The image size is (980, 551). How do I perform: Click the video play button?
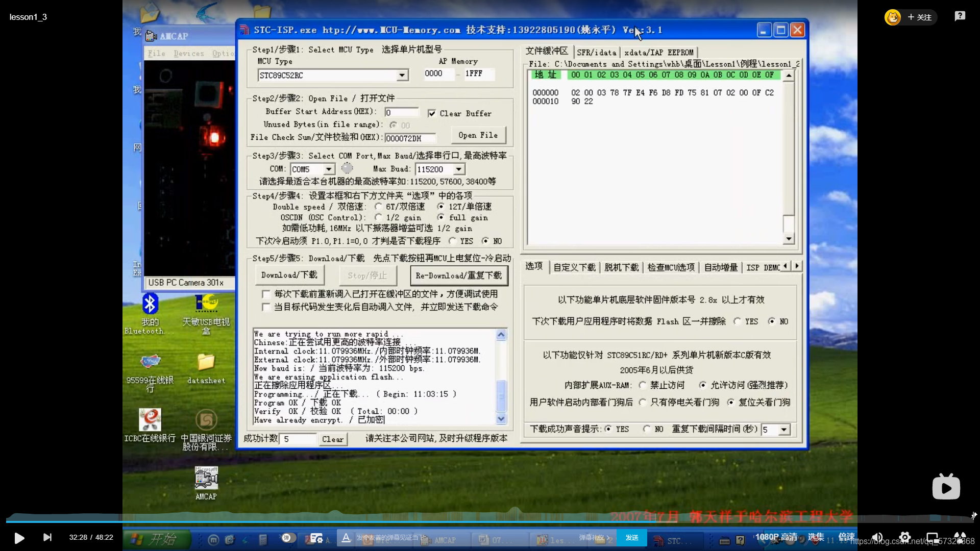click(19, 538)
